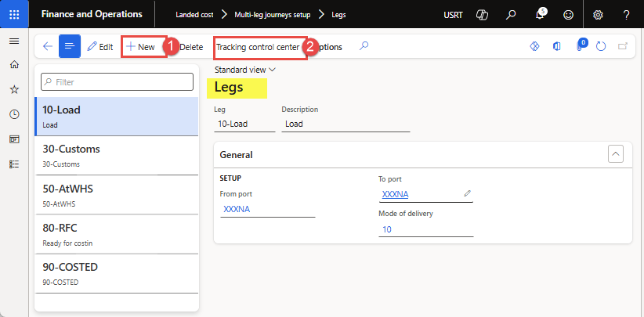
Task: Click the New button
Action: click(141, 47)
